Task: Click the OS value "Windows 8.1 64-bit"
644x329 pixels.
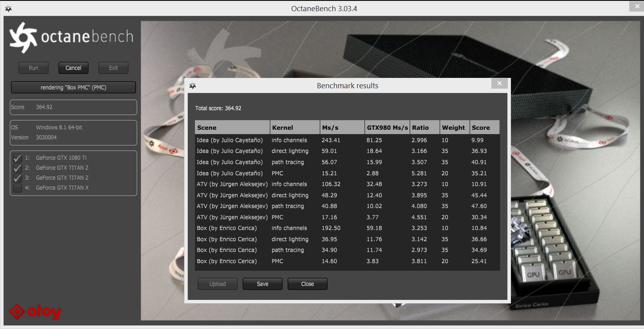Action: click(59, 127)
